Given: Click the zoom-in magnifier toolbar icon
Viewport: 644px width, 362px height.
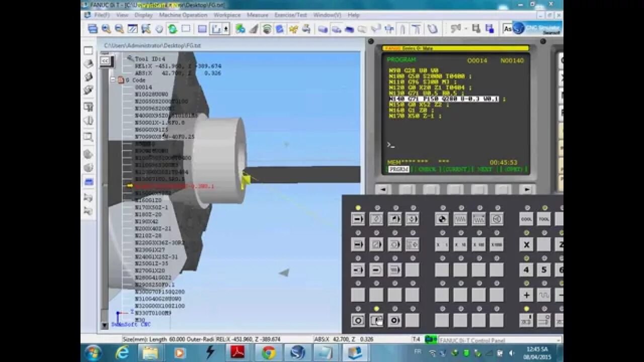Looking at the screenshot, I should pyautogui.click(x=106, y=29).
